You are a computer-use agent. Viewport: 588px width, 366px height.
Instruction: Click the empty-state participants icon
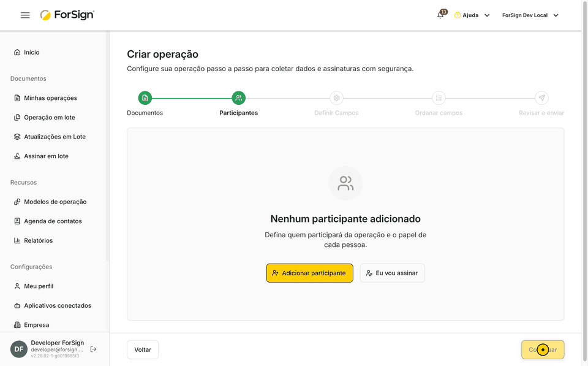345,183
